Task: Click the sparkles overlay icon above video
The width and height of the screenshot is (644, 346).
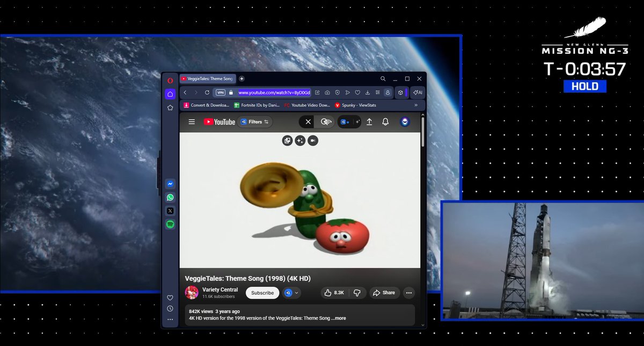Action: (300, 140)
